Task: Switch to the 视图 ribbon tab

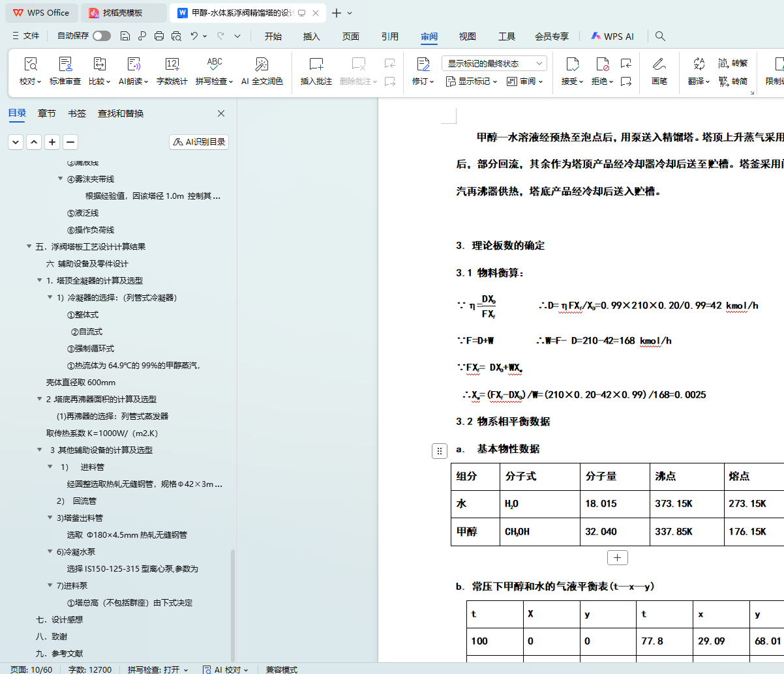Action: point(468,37)
